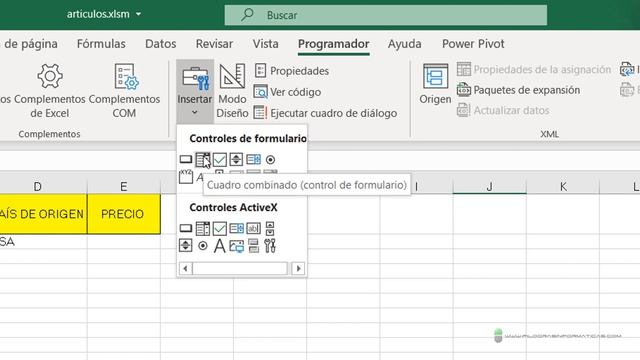The width and height of the screenshot is (640, 360).
Task: Insert an ActiveX Spin button
Action: pos(186,246)
